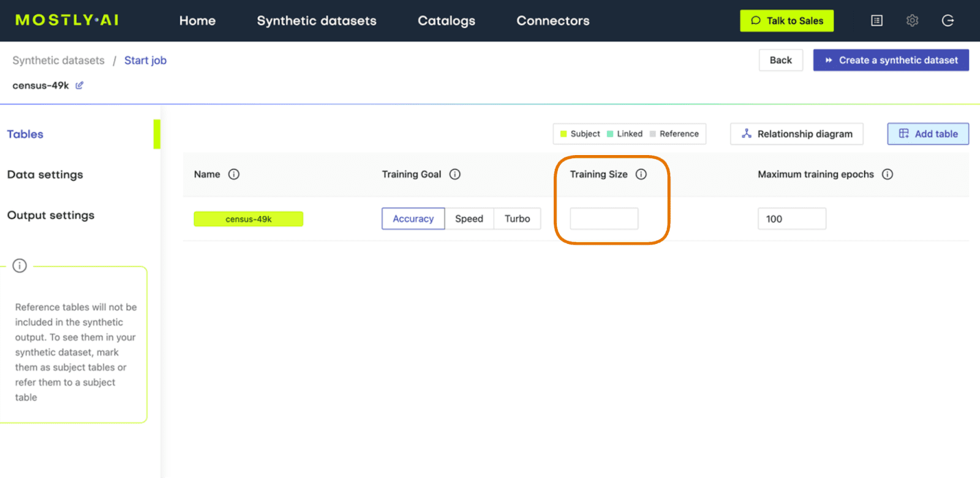Screen dimensions: 980x478
Task: Click the info icon next to Name
Action: point(234,174)
